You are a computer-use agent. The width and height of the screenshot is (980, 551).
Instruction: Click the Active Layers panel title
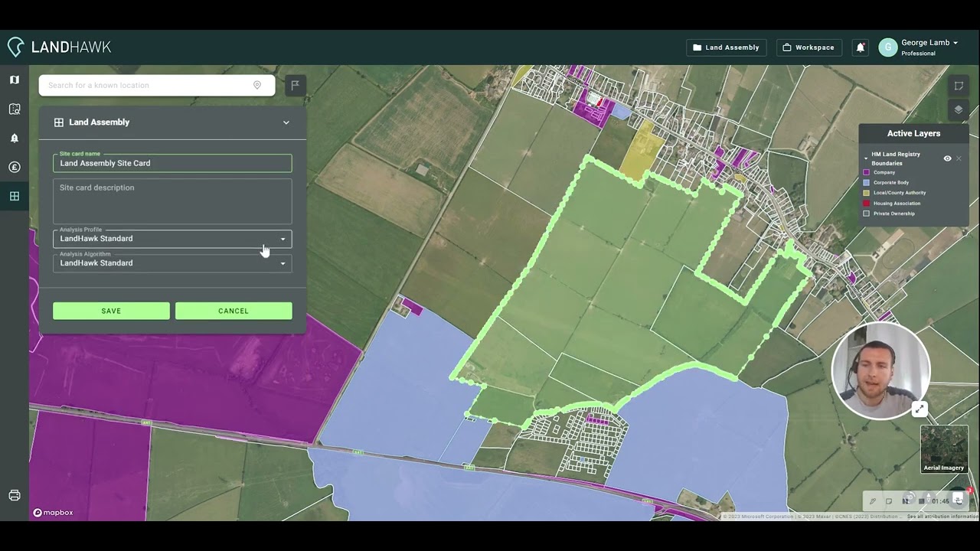913,133
